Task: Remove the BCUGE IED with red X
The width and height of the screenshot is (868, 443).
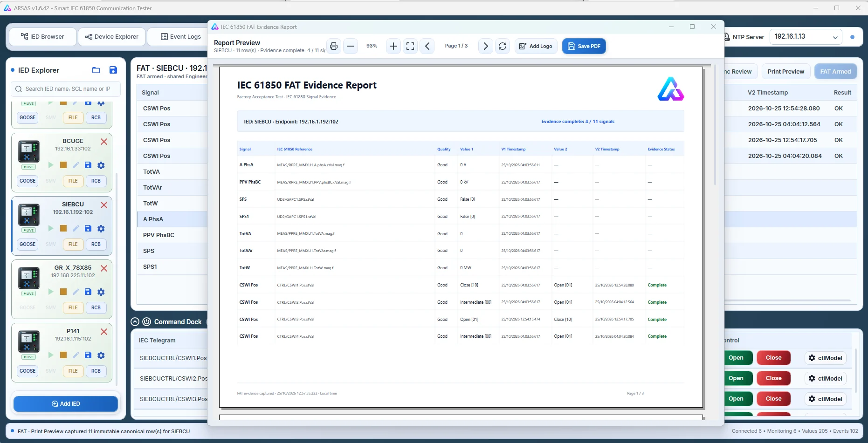Action: click(104, 142)
